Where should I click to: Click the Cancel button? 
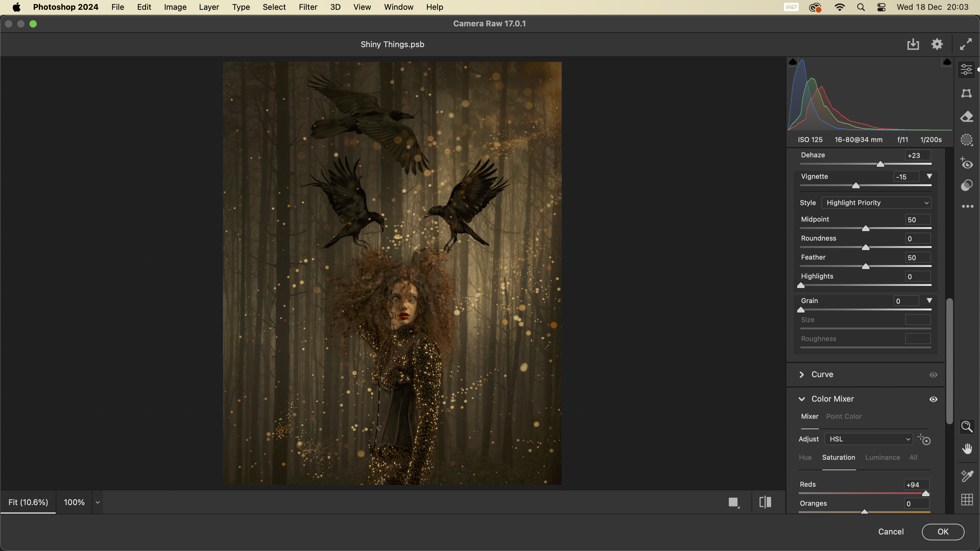(891, 532)
